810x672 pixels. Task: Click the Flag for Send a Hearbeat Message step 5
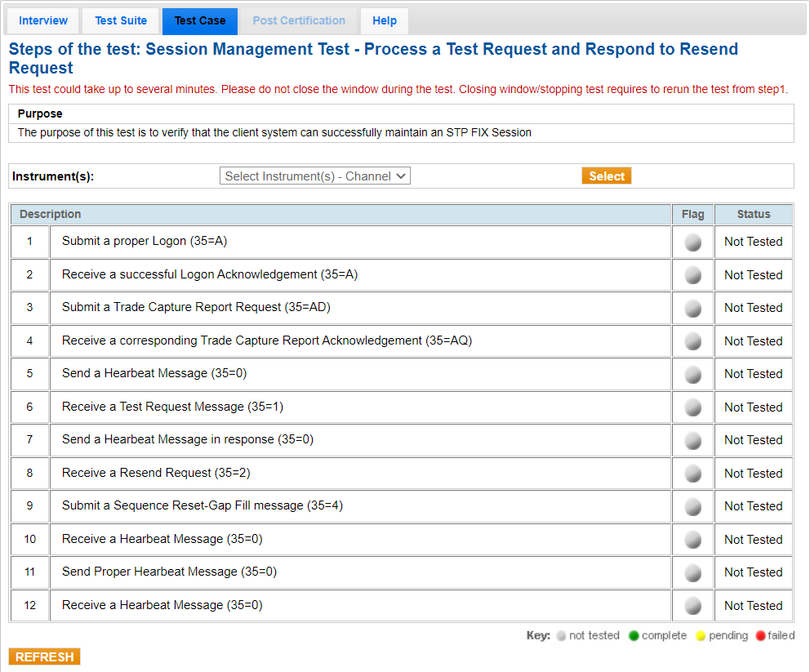click(x=692, y=374)
